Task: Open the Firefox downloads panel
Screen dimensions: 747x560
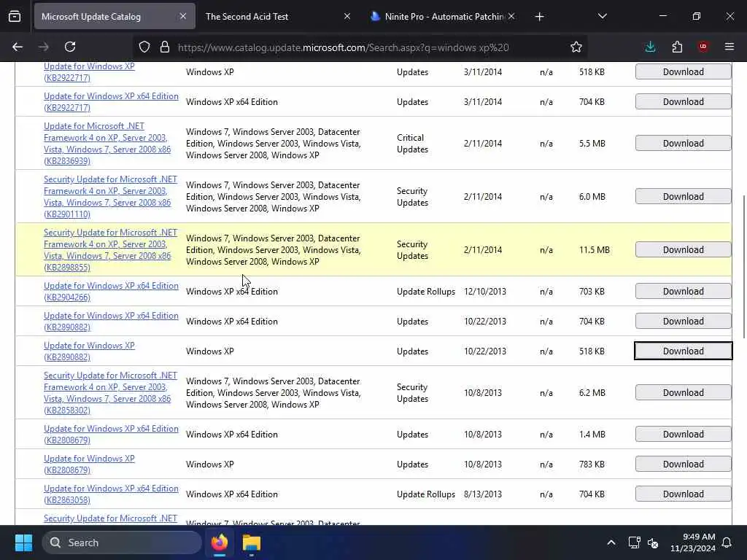Action: point(650,47)
